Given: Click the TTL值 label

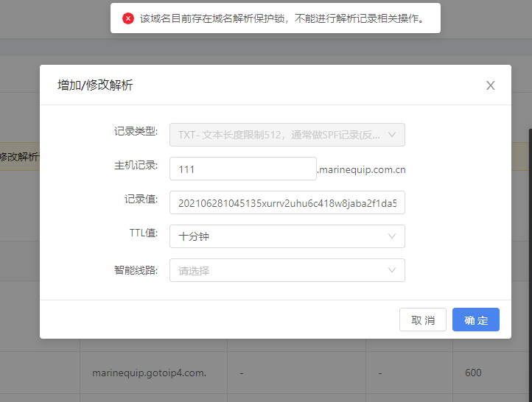Looking at the screenshot, I should click(144, 233).
